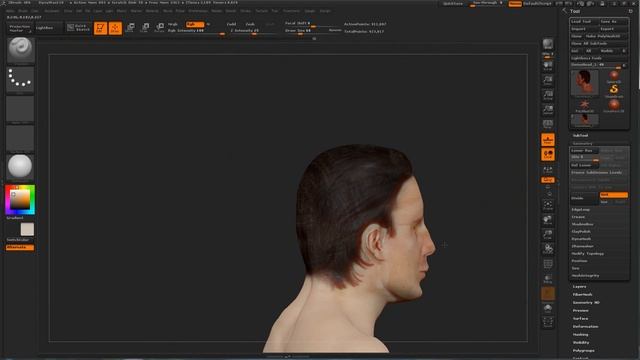Toggle L.Sym button
Image resolution: width=640 pixels, height=360 pixels.
548,169
